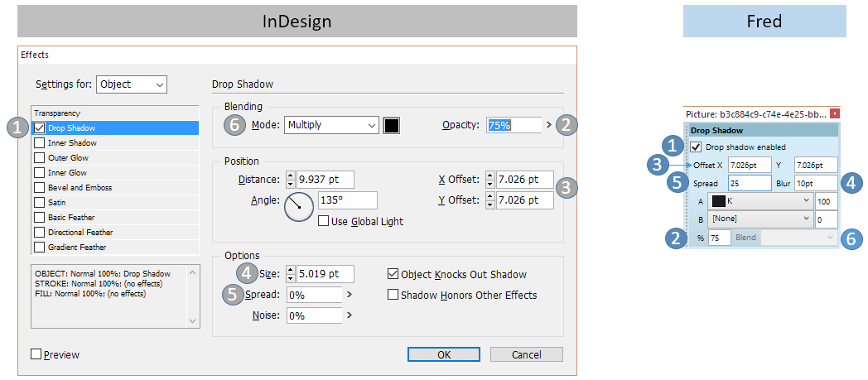Click the Distance 9.937 pt field
Image resolution: width=868 pixels, height=380 pixels.
pyautogui.click(x=325, y=180)
